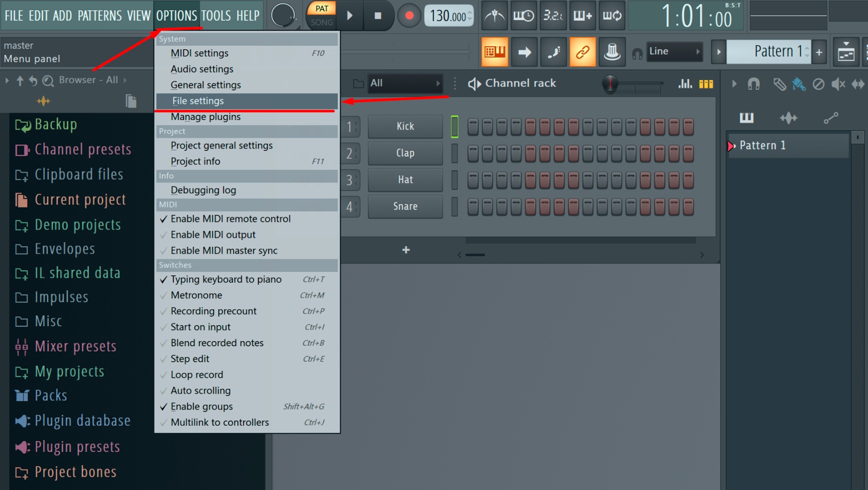Open the PATTERNS menu
Image resolution: width=868 pixels, height=490 pixels.
click(x=99, y=16)
